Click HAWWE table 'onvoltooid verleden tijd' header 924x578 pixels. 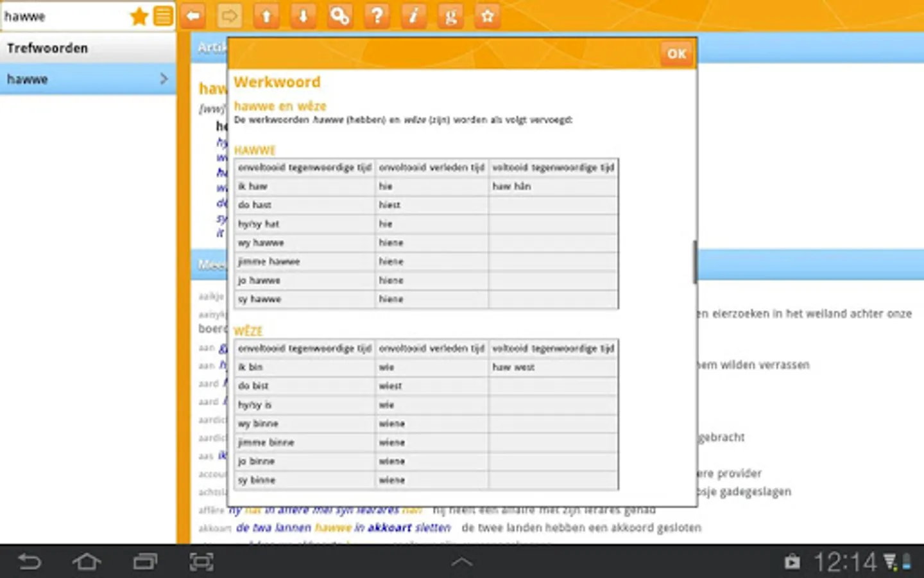point(432,168)
